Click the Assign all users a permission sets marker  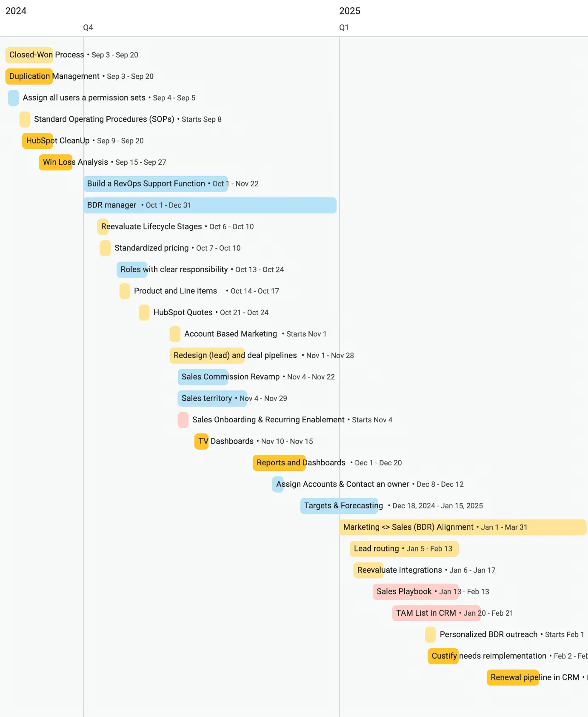(x=14, y=98)
